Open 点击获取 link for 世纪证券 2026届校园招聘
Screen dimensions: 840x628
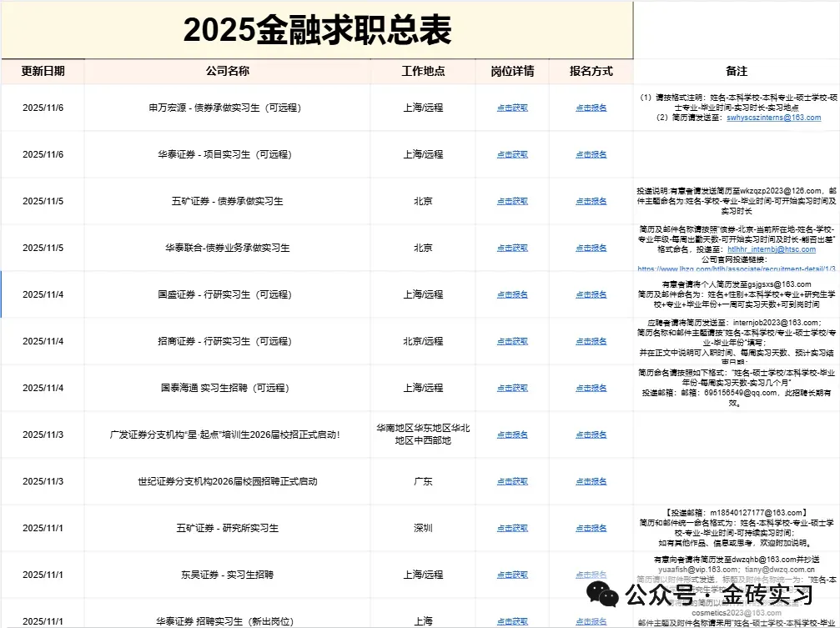[512, 481]
